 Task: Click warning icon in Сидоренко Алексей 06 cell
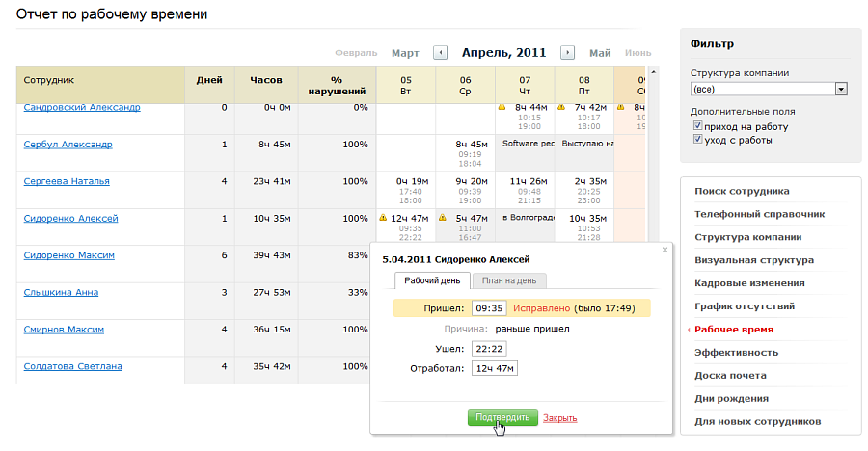click(x=443, y=218)
